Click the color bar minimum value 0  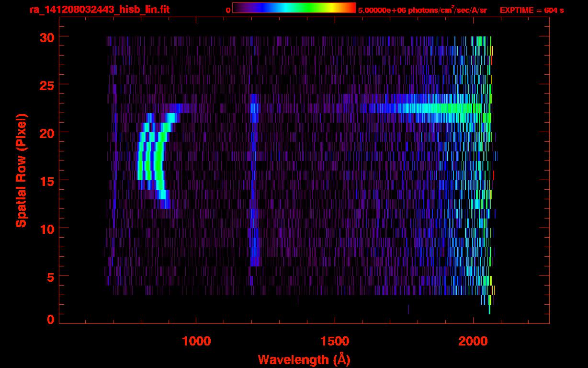(x=228, y=10)
